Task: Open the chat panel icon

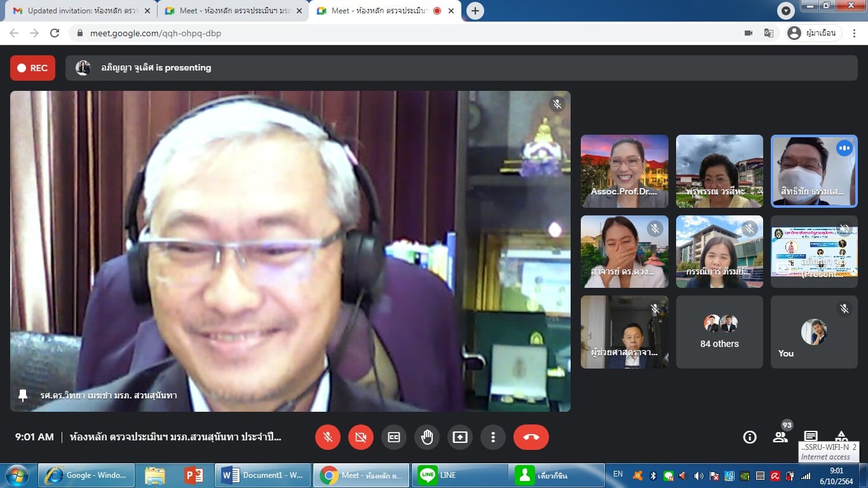Action: [x=811, y=436]
